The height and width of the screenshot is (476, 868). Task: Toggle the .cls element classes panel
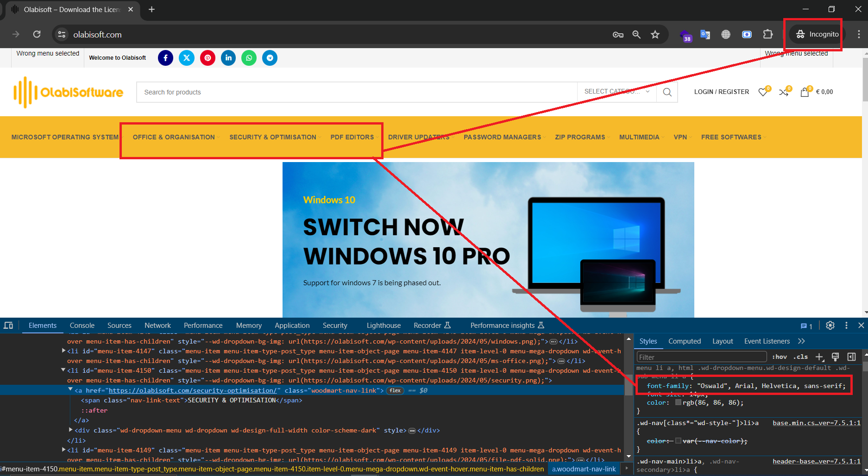[x=800, y=357]
